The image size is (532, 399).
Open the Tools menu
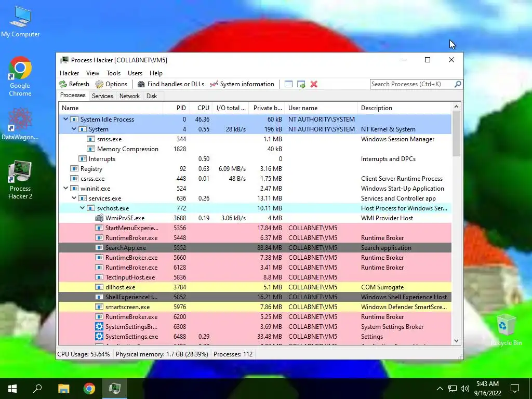[x=113, y=73]
